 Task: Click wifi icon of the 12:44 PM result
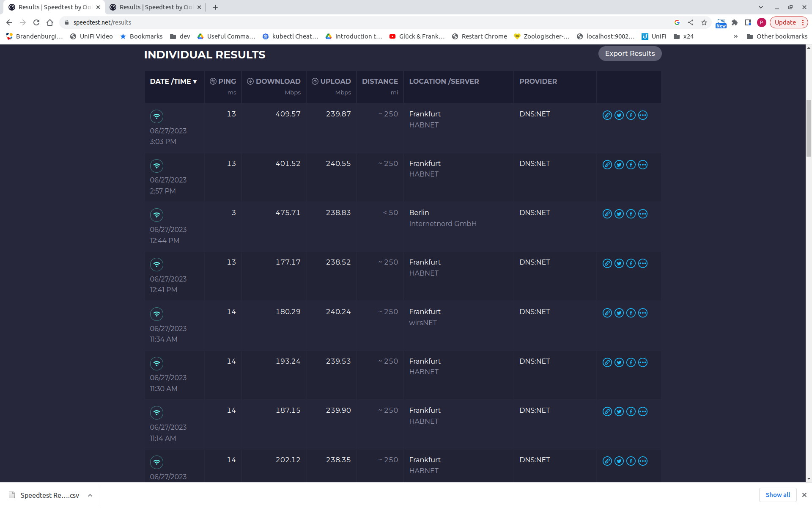pos(156,215)
